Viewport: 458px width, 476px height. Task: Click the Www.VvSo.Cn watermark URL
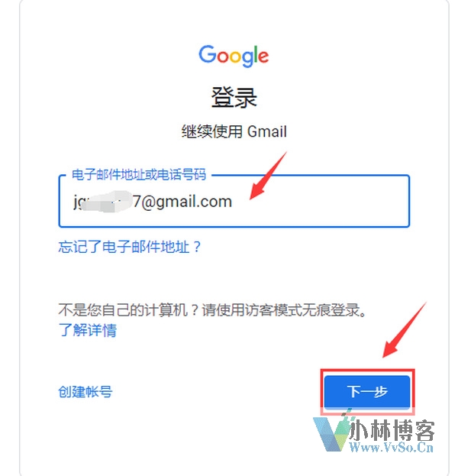pyautogui.click(x=392, y=447)
